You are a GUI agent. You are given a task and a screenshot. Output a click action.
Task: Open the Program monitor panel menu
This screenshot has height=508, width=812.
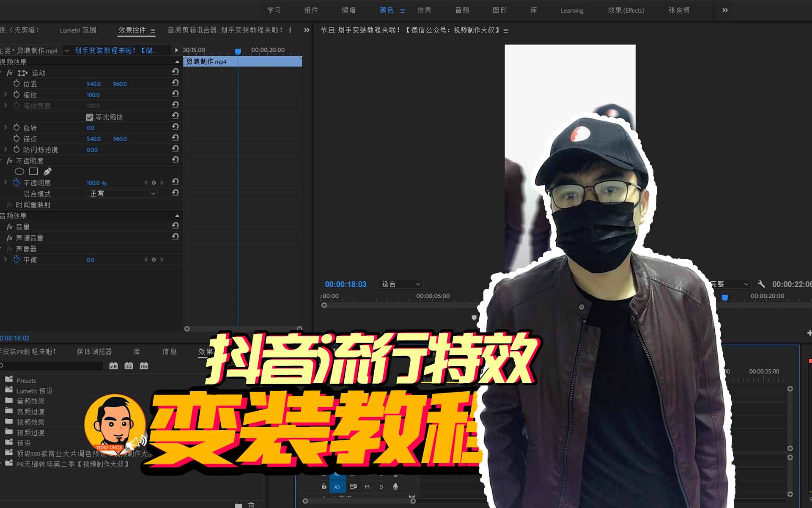pyautogui.click(x=506, y=30)
